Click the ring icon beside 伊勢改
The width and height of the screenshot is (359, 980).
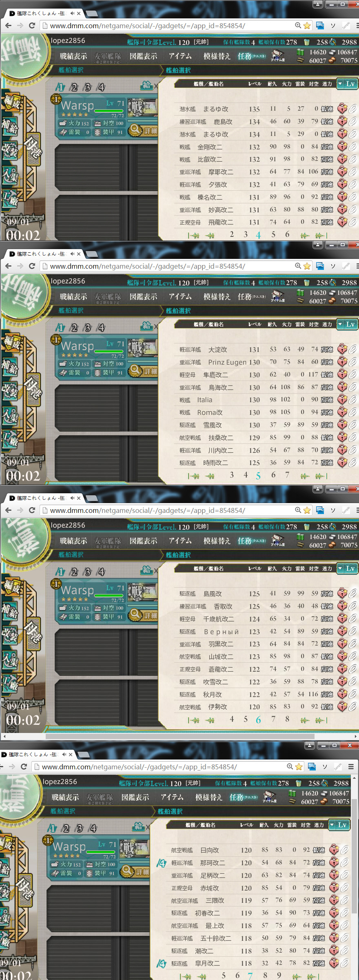click(353, 707)
